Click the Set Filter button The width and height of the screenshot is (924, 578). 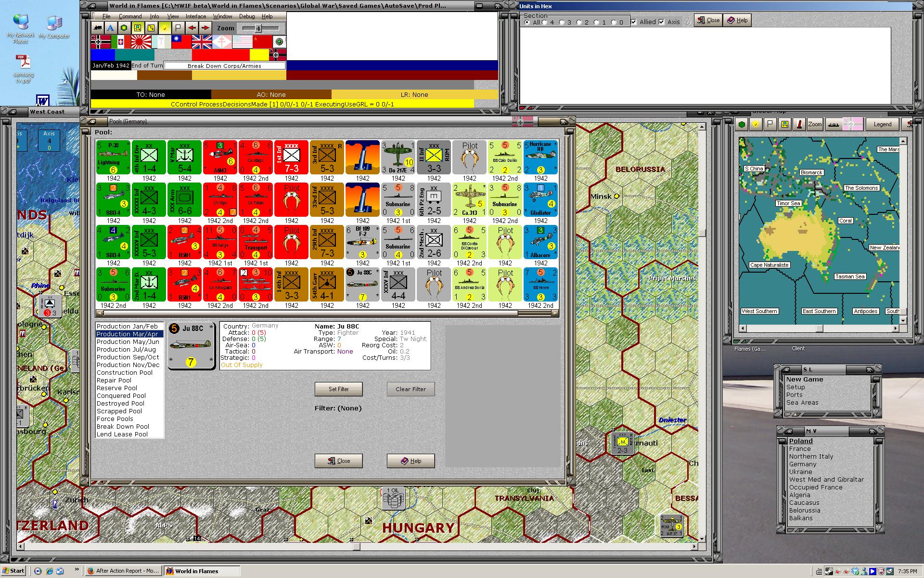tap(339, 389)
